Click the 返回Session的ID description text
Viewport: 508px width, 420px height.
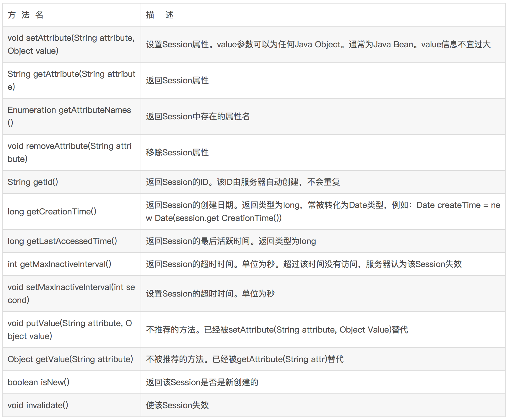(243, 182)
